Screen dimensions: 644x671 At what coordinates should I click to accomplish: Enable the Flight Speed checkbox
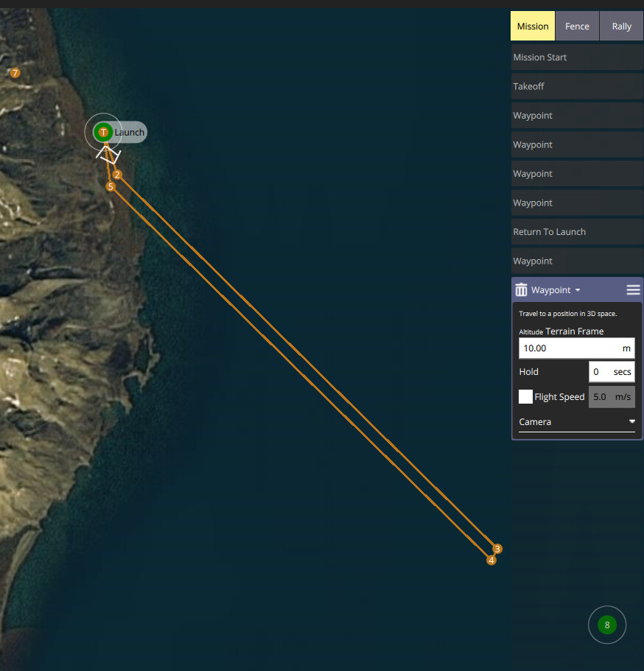click(525, 396)
